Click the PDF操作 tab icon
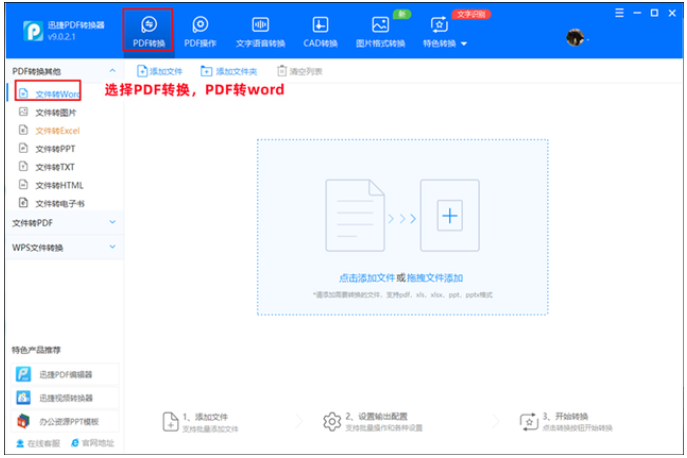Screen dimensions: 687x458 tap(200, 25)
